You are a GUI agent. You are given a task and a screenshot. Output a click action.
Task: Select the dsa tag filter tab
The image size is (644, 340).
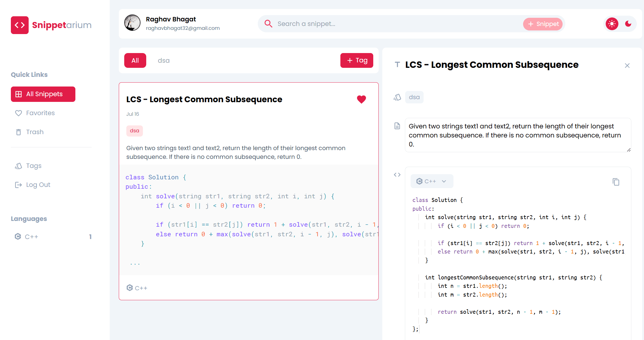coord(164,61)
